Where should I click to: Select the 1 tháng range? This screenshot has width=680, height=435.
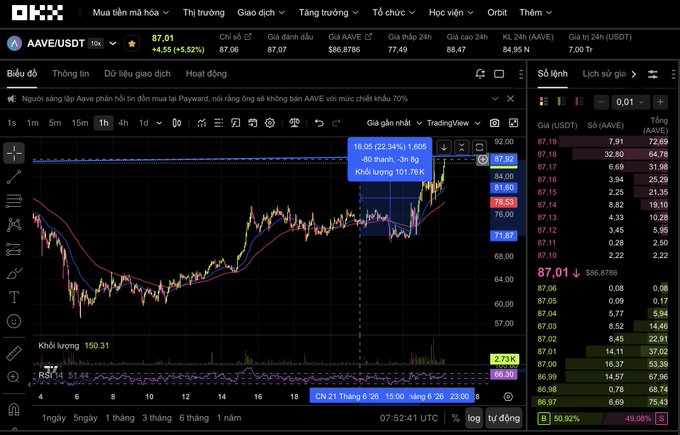tap(120, 418)
